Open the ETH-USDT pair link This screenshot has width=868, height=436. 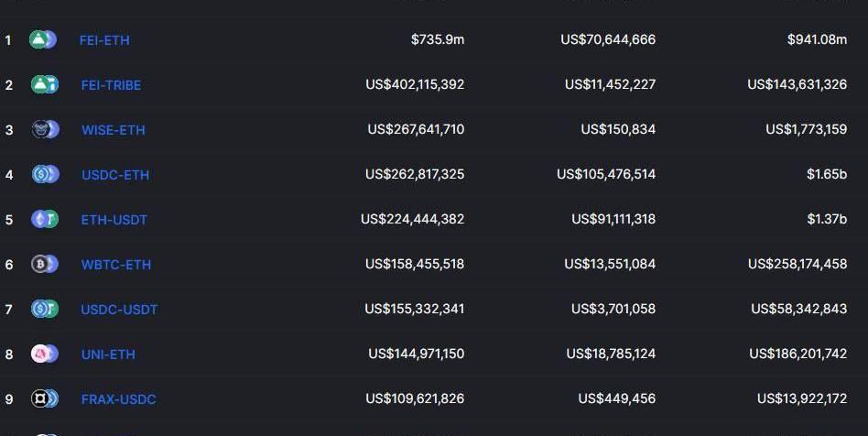114,220
